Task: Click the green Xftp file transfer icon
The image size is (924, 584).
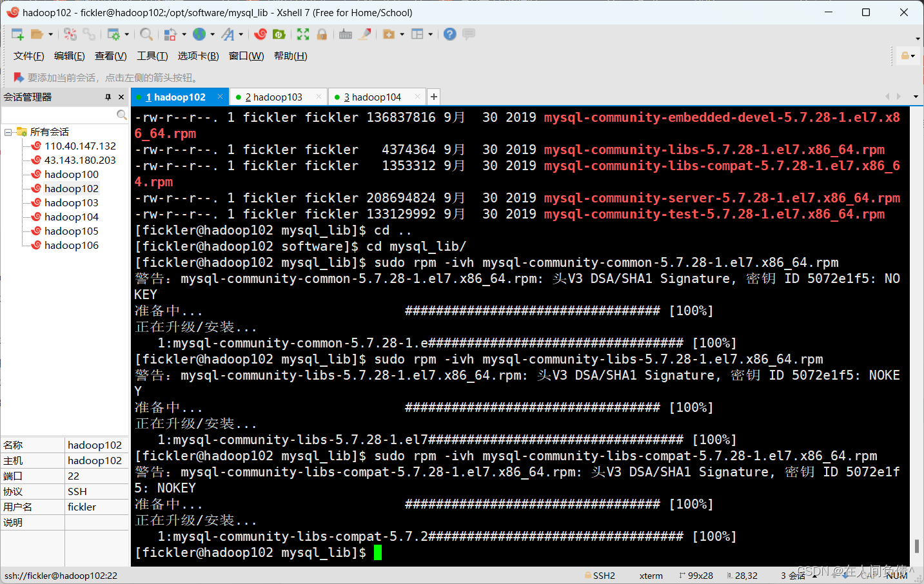Action: [279, 34]
